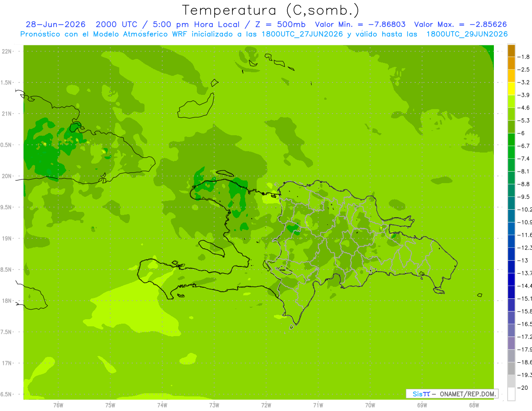Click the '68W' longitude axis label

click(x=474, y=405)
